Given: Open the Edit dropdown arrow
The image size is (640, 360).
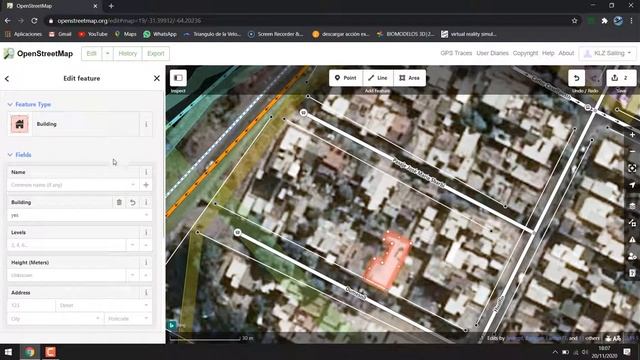Looking at the screenshot, I should [x=107, y=53].
